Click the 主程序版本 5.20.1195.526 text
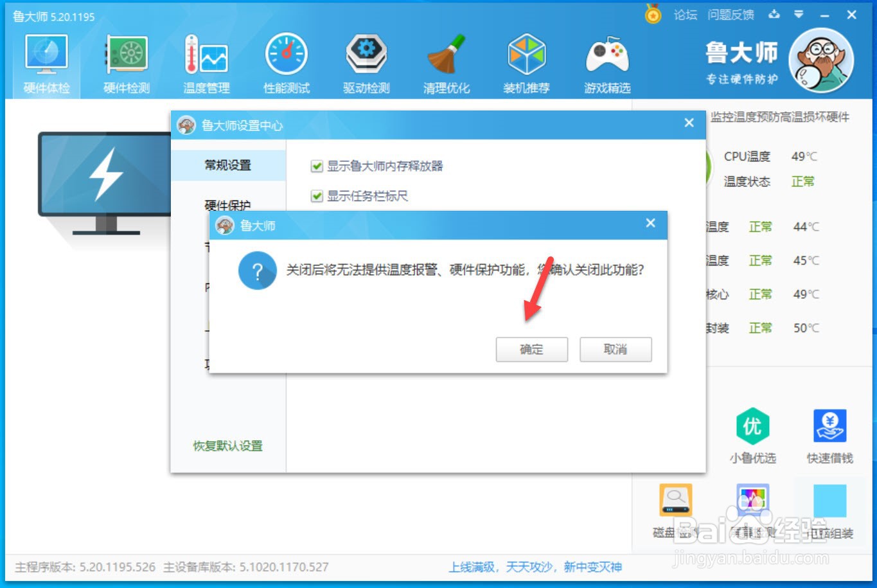 (x=85, y=567)
